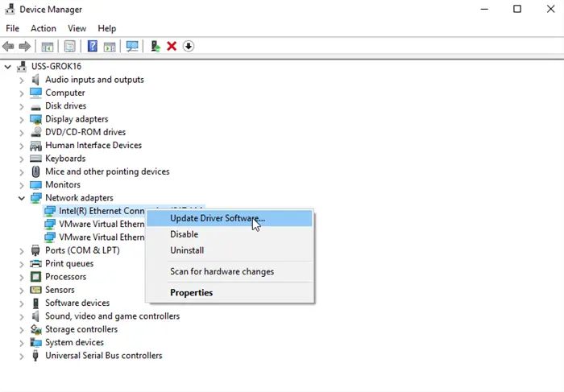Screen dimensions: 564x392
Task: Select the Display adapters label
Action: [77, 119]
